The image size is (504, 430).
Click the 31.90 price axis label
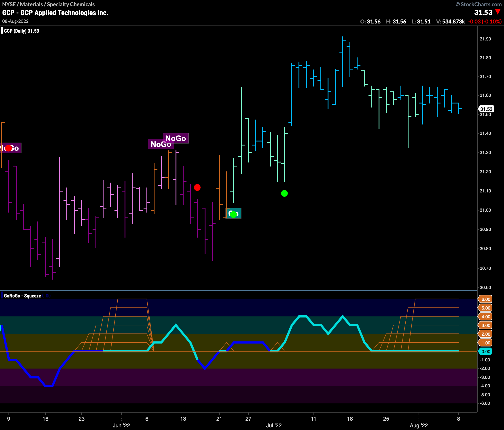coord(485,39)
